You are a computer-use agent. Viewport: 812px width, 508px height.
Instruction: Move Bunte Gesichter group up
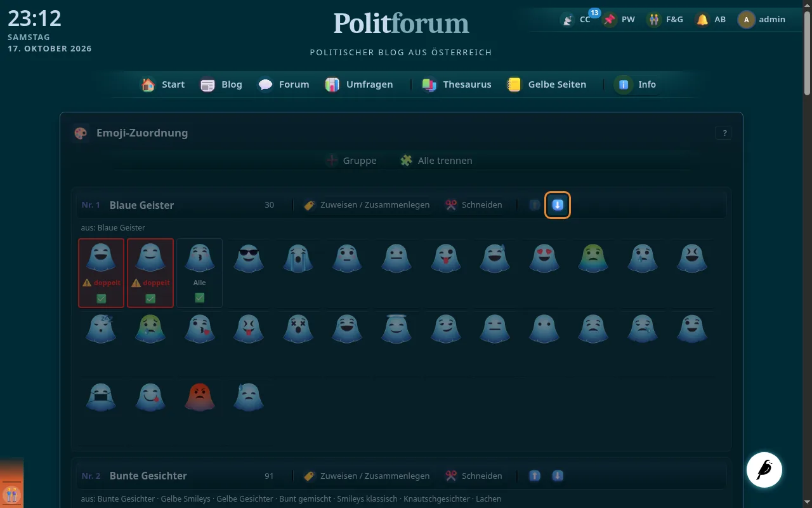coord(535,476)
